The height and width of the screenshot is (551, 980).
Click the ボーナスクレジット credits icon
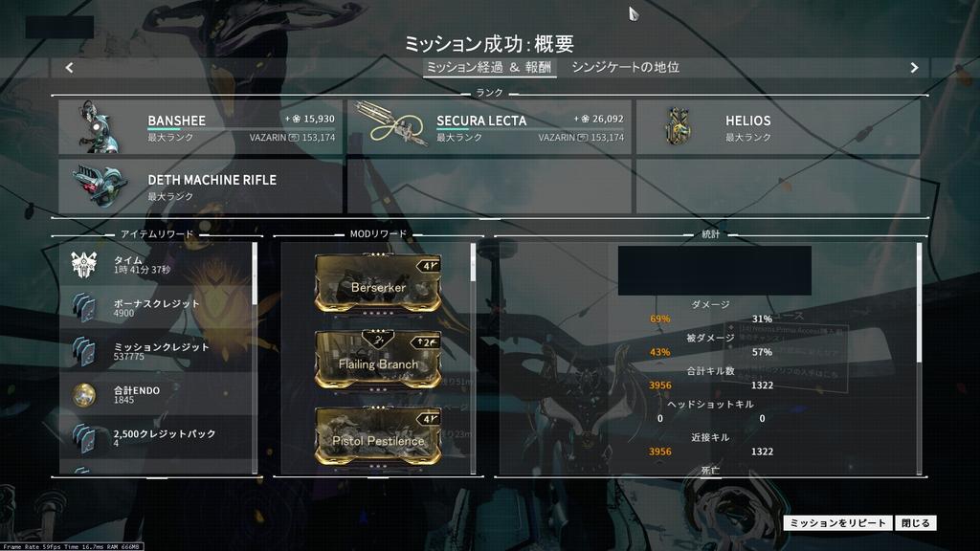click(84, 308)
